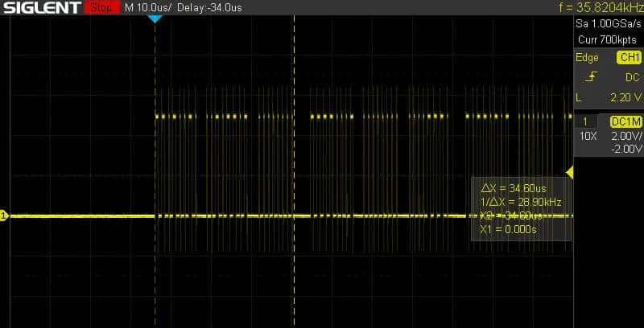
Task: Toggle the DC1M channel coupling badge
Action: [625, 121]
